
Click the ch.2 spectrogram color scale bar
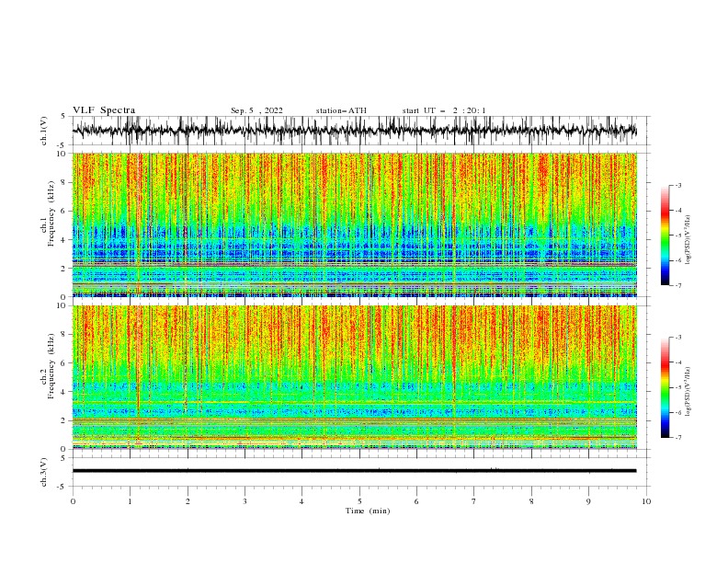[x=665, y=387]
